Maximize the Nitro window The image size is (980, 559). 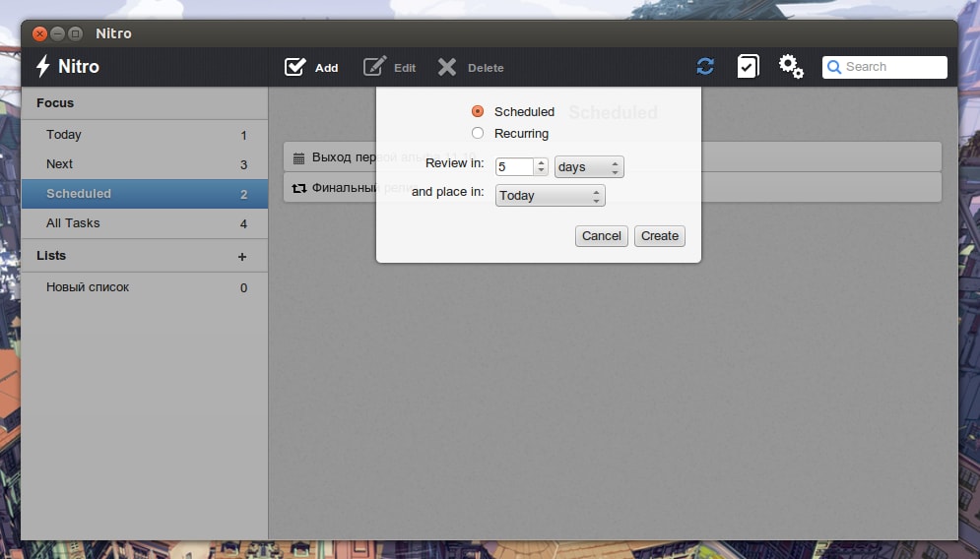[75, 33]
